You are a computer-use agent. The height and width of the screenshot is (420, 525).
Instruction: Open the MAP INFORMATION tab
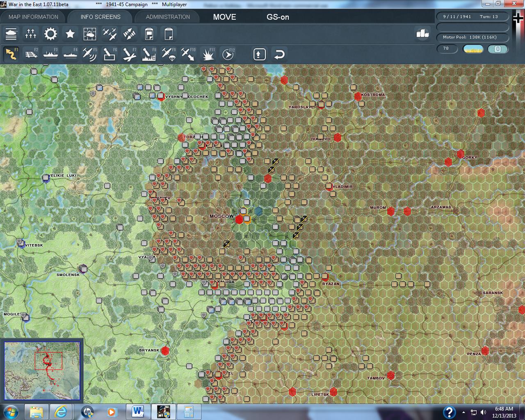tap(33, 17)
